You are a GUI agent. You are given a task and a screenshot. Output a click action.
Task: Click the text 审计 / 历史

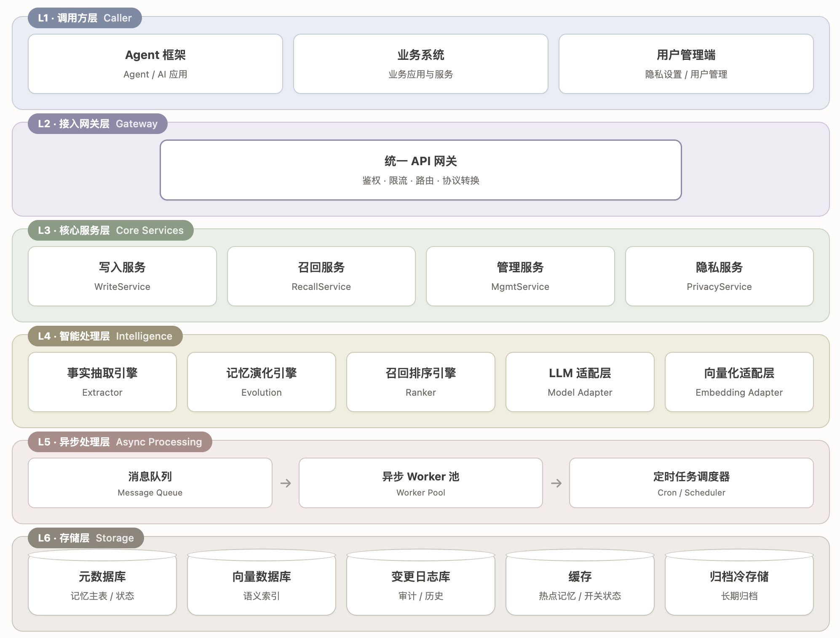(x=421, y=596)
